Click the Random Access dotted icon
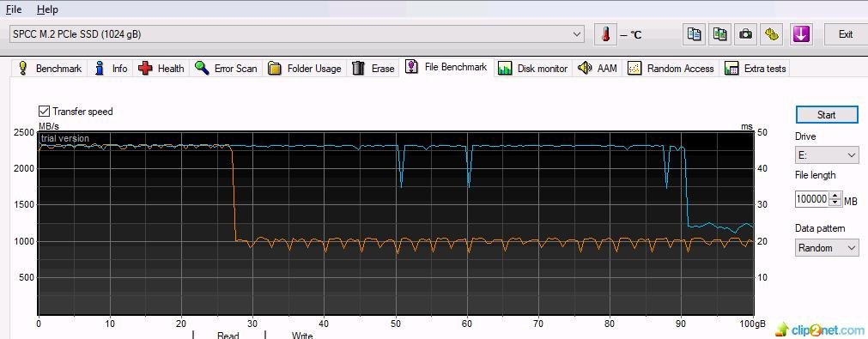Image resolution: width=868 pixels, height=339 pixels. tap(634, 69)
